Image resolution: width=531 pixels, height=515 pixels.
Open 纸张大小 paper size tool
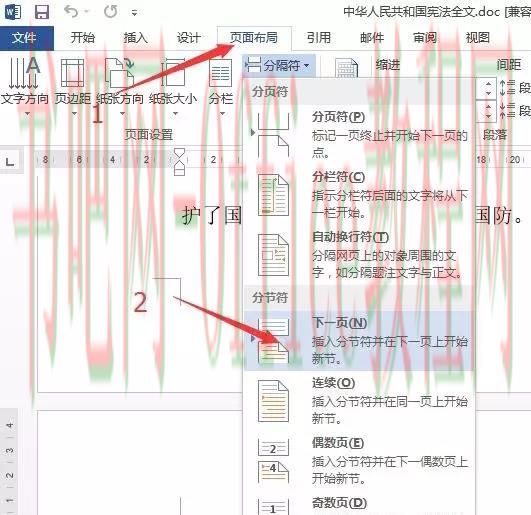pyautogui.click(x=173, y=86)
